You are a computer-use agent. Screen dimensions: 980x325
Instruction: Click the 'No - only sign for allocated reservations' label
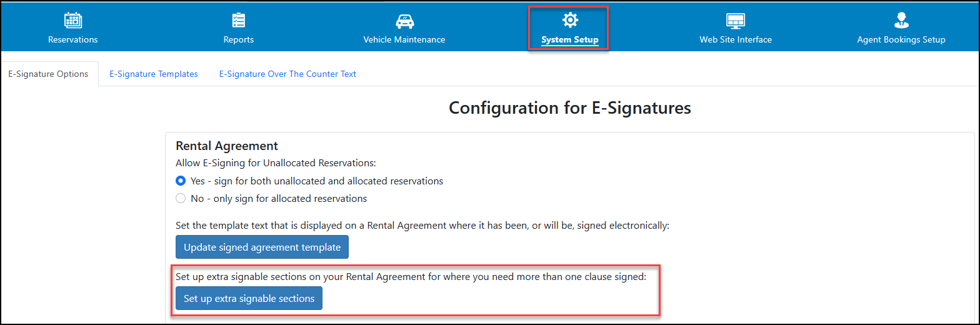[x=279, y=199]
